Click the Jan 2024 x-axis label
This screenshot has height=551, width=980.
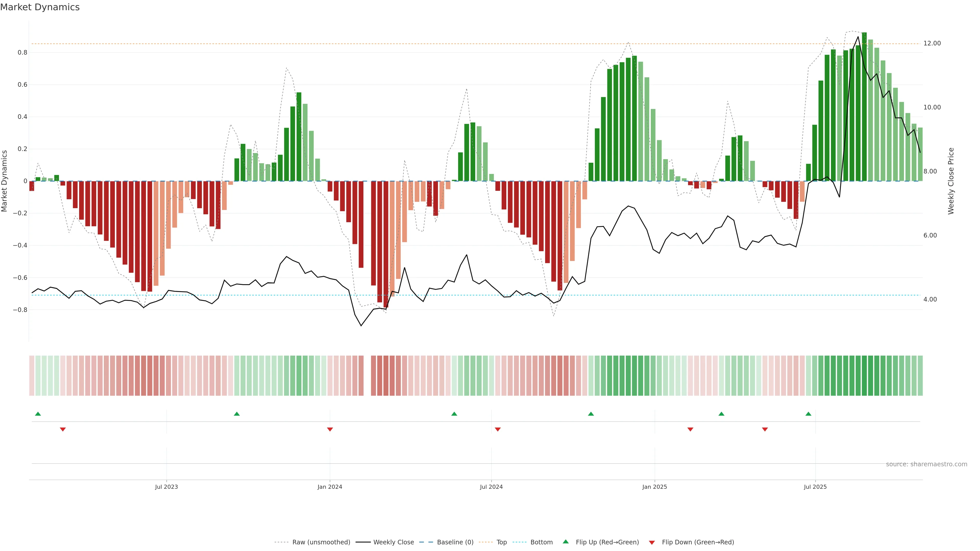tap(329, 487)
